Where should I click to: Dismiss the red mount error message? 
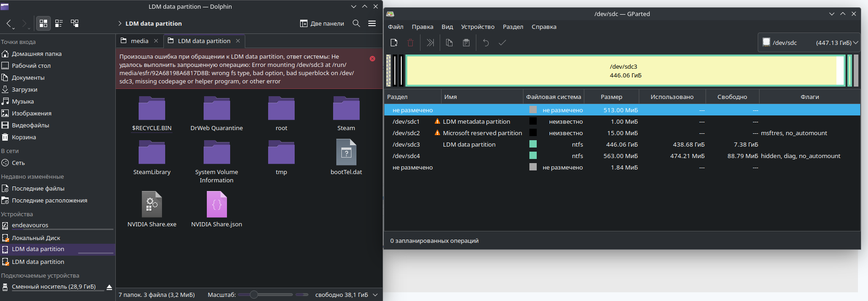pos(372,59)
